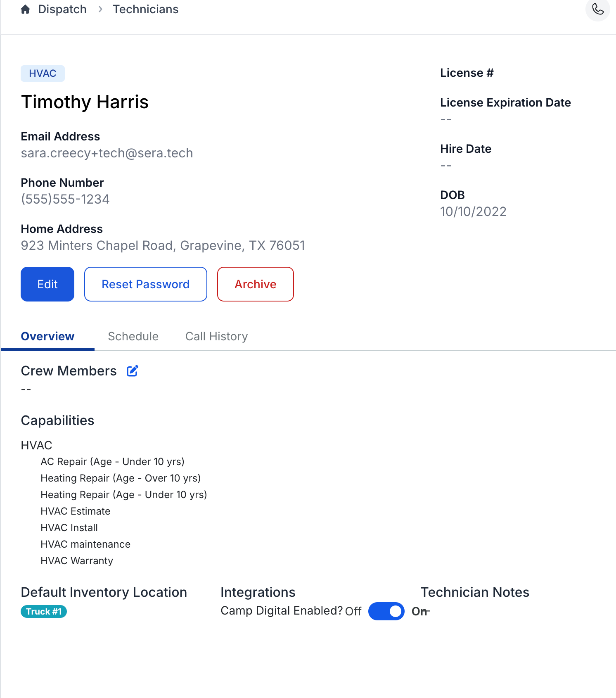This screenshot has width=616, height=698.
Task: Select AC Repair Under 10 yrs capability
Action: click(x=112, y=462)
